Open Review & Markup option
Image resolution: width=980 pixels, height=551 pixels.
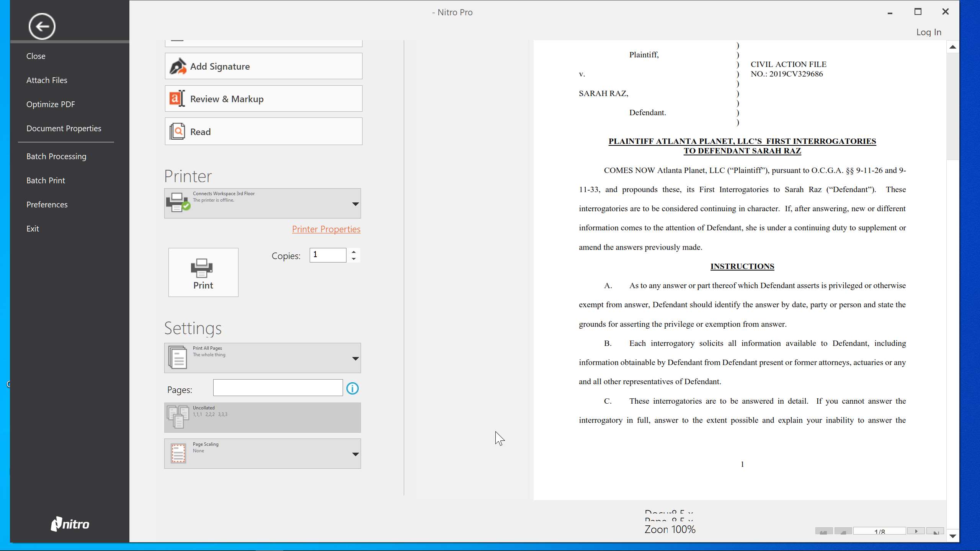263,99
